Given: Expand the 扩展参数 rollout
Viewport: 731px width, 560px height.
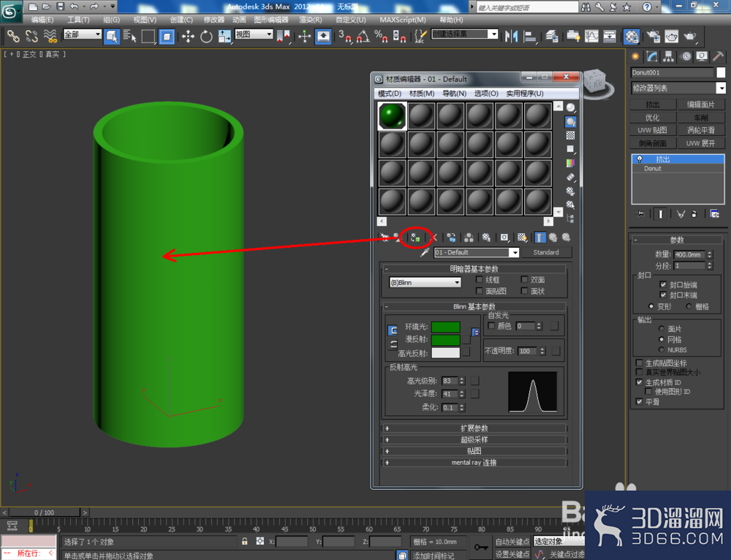Looking at the screenshot, I should (474, 428).
